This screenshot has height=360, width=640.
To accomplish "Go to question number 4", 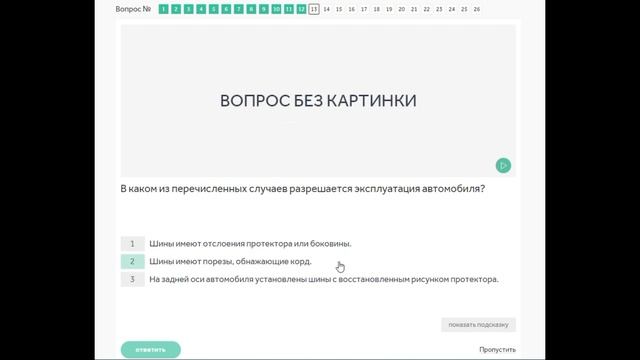I will tap(201, 9).
